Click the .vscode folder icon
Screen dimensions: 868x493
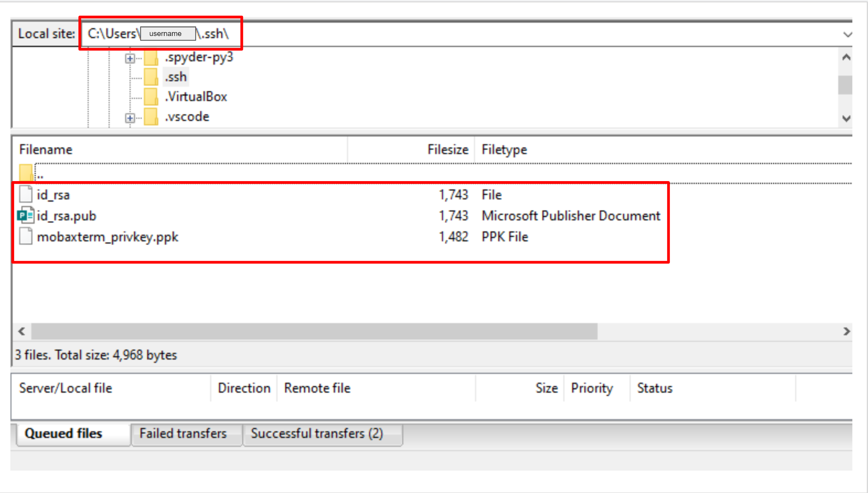(151, 117)
